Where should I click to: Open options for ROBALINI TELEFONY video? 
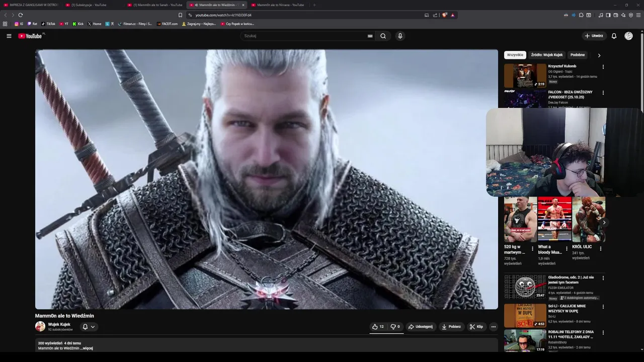pos(603,333)
